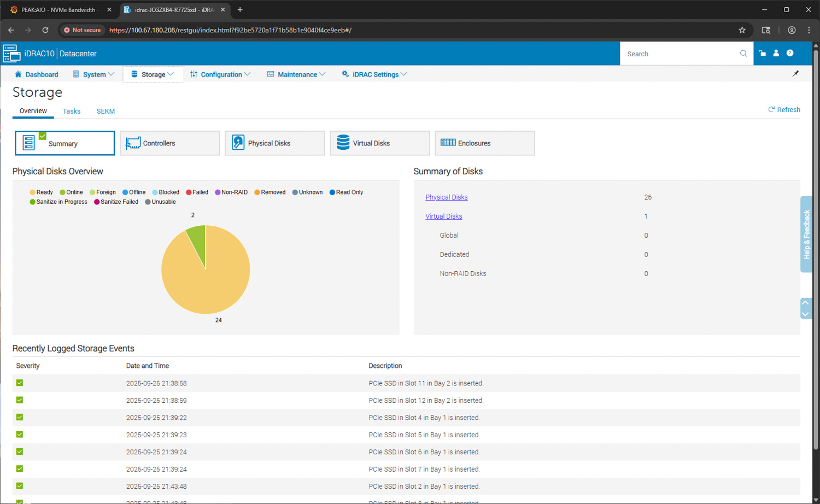Image resolution: width=820 pixels, height=504 pixels.
Task: Click the iDRAC server logo icon
Action: coord(11,54)
